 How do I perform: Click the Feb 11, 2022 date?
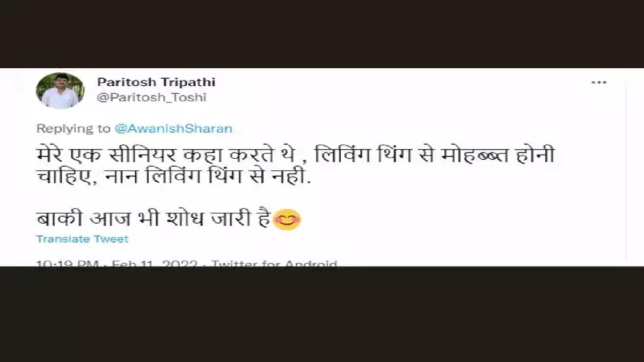point(155,264)
